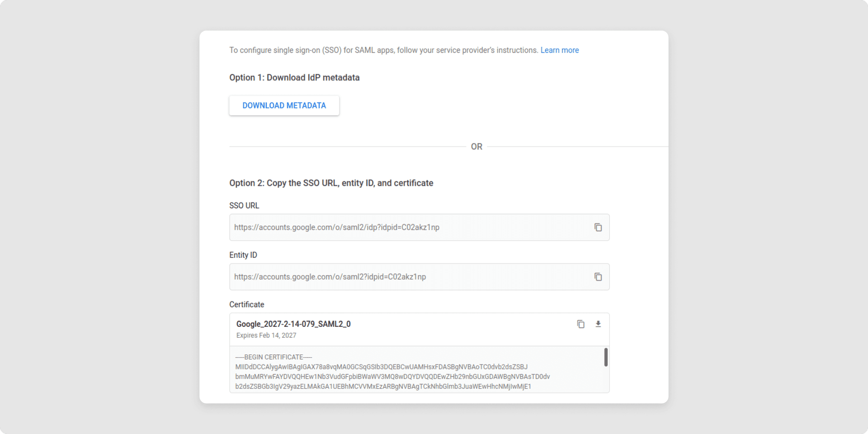868x434 pixels.
Task: Click the Expires Feb 14, 2027 text
Action: point(266,335)
